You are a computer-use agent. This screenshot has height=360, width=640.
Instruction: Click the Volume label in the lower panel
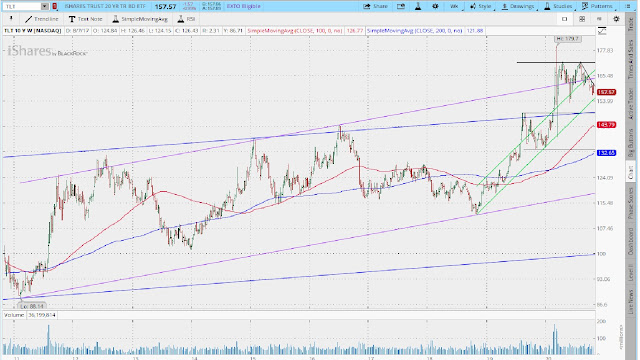coord(14,315)
